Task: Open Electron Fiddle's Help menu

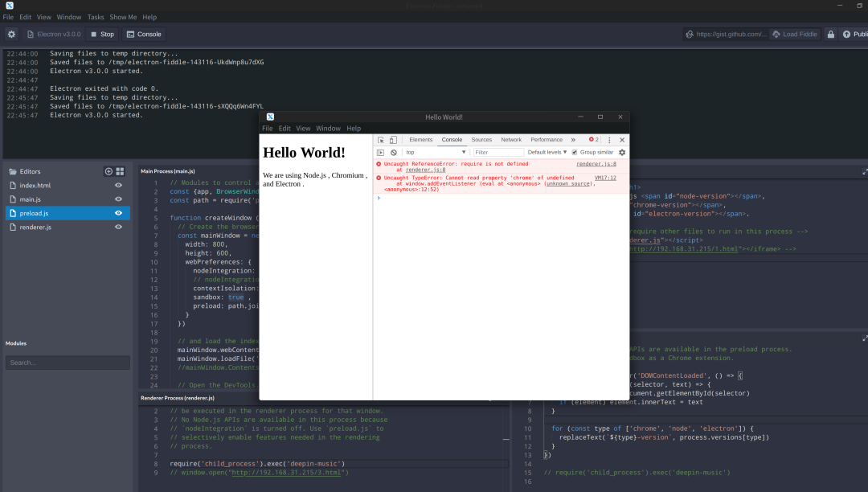Action: [x=149, y=17]
